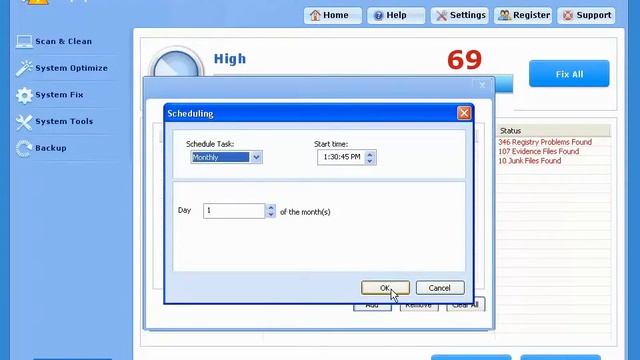Click the System Tools wrench icon
The width and height of the screenshot is (640, 360).
(24, 122)
